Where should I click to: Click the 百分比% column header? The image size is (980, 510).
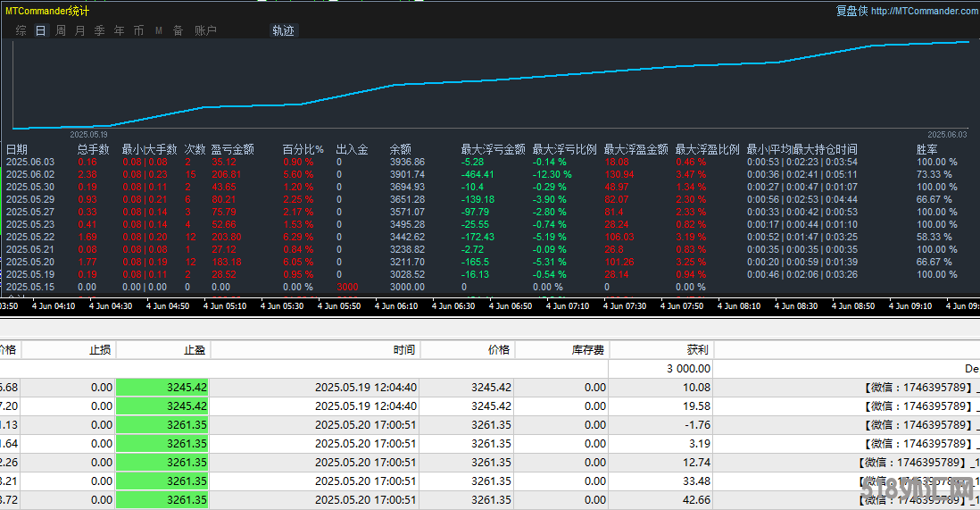[303, 149]
